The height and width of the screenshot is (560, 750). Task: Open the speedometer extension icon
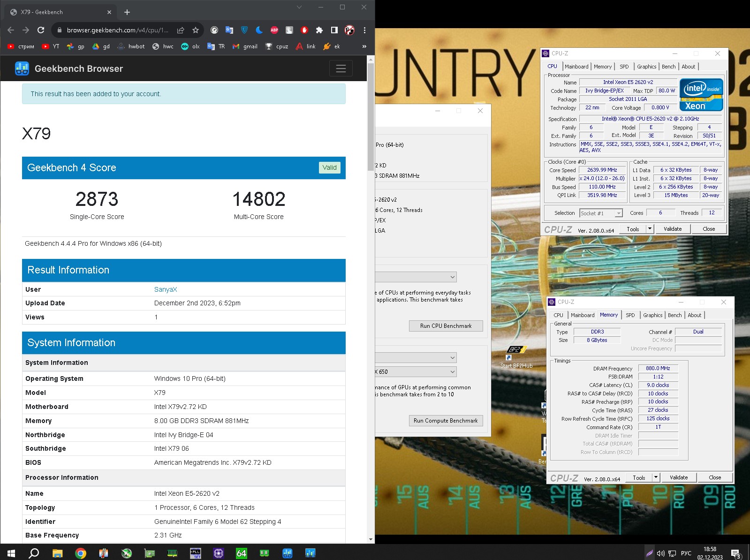214,30
